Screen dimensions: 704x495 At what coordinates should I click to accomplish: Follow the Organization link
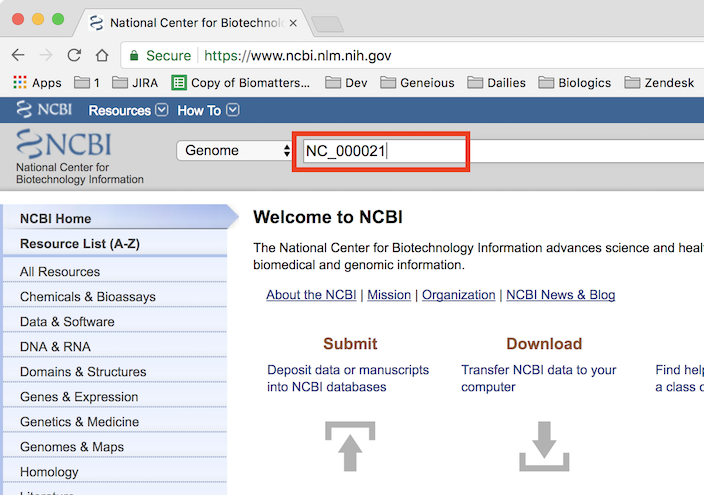pos(458,295)
